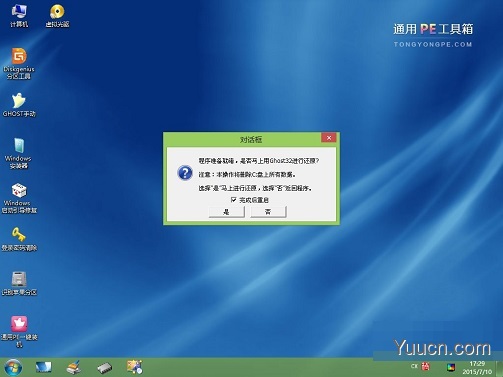Toggle the 完成后重启 checkbox
The image size is (503, 377).
coord(233,199)
